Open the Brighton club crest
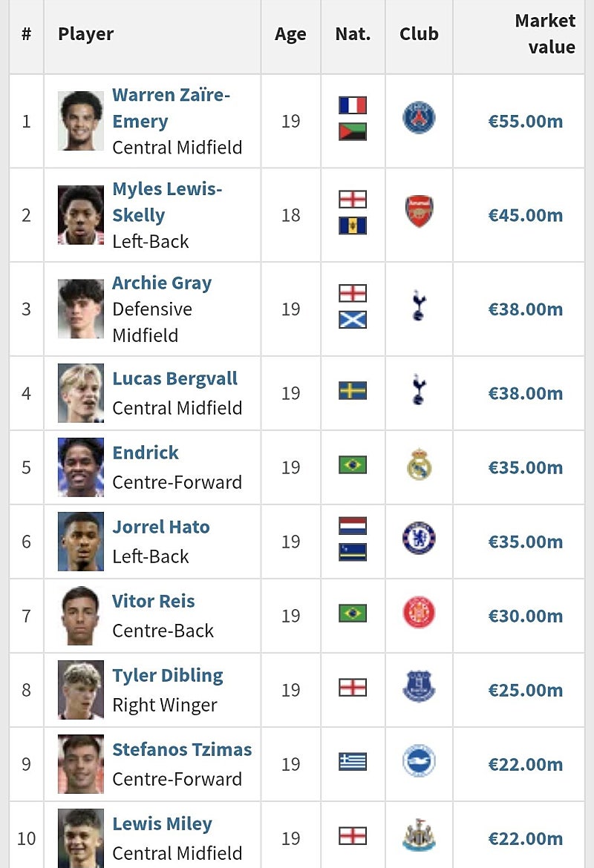 point(419,762)
